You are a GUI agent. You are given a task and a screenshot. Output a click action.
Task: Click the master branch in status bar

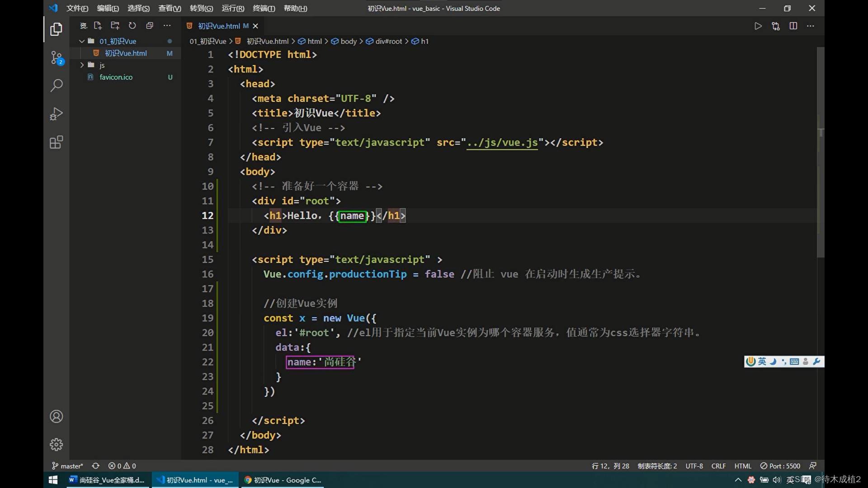(x=68, y=466)
